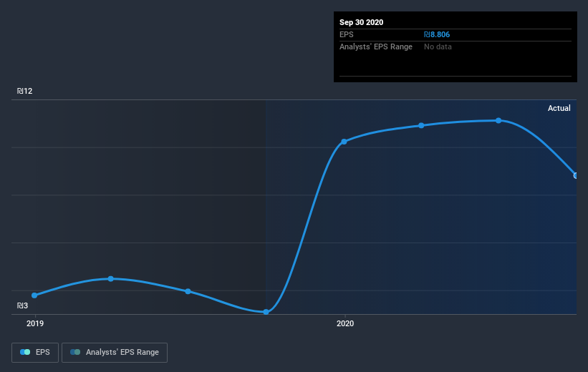The height and width of the screenshot is (372, 588).
Task: Click the 2020 x-axis label
Action: pyautogui.click(x=345, y=323)
